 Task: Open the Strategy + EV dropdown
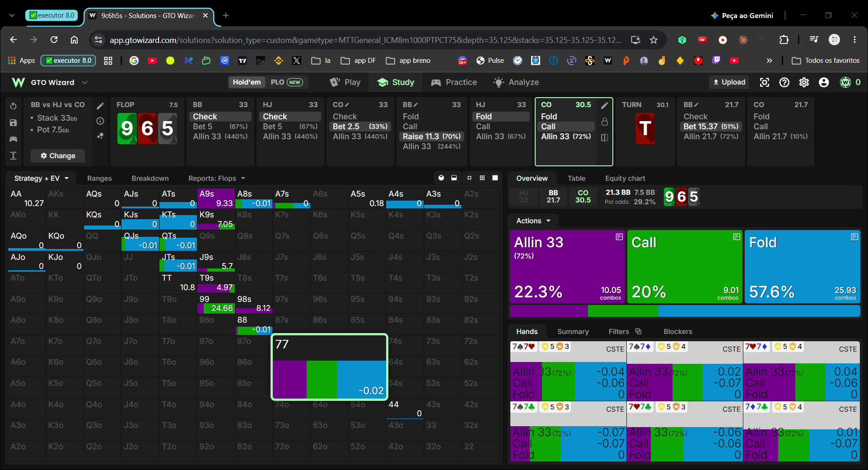point(41,179)
